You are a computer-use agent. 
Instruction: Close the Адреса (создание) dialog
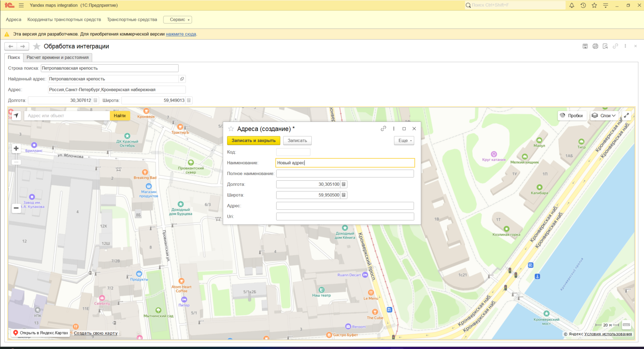click(414, 129)
